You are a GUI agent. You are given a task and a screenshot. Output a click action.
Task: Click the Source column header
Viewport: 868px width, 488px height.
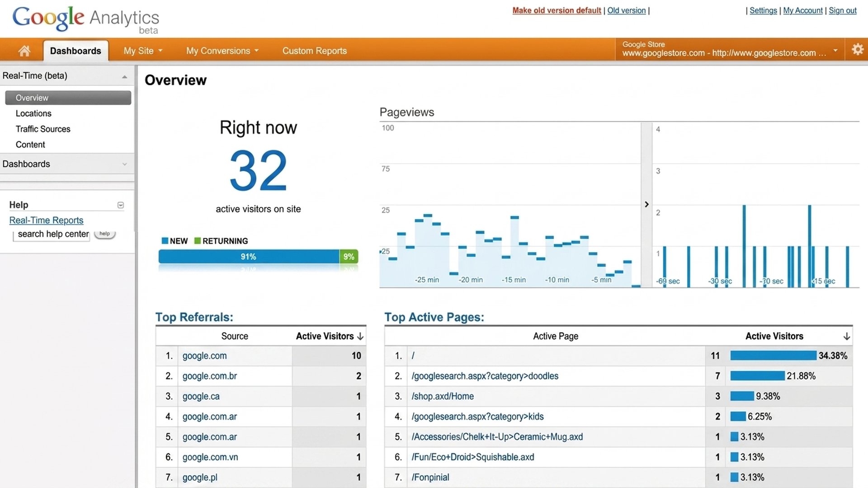(x=235, y=336)
